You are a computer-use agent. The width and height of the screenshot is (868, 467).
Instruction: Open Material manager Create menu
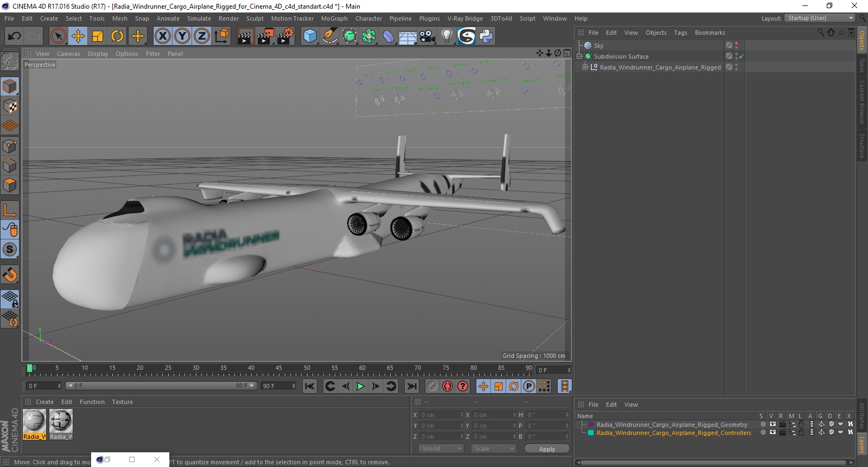[x=44, y=402]
